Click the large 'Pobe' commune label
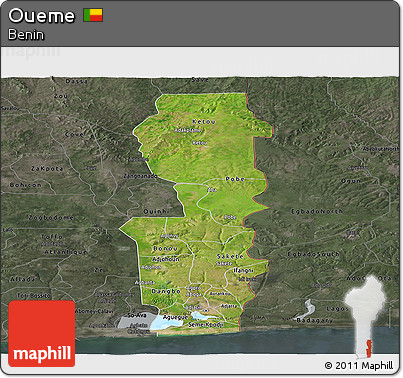This screenshot has height=378, width=403. point(235,179)
